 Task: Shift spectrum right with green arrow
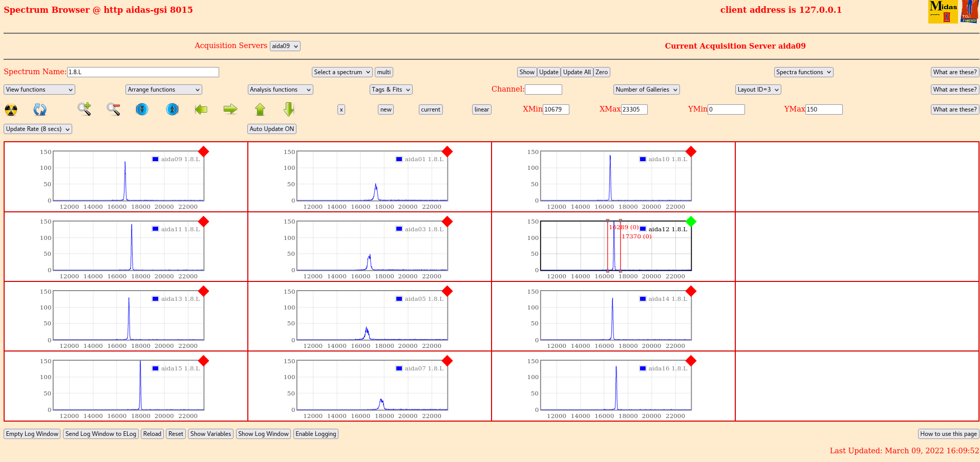point(230,109)
